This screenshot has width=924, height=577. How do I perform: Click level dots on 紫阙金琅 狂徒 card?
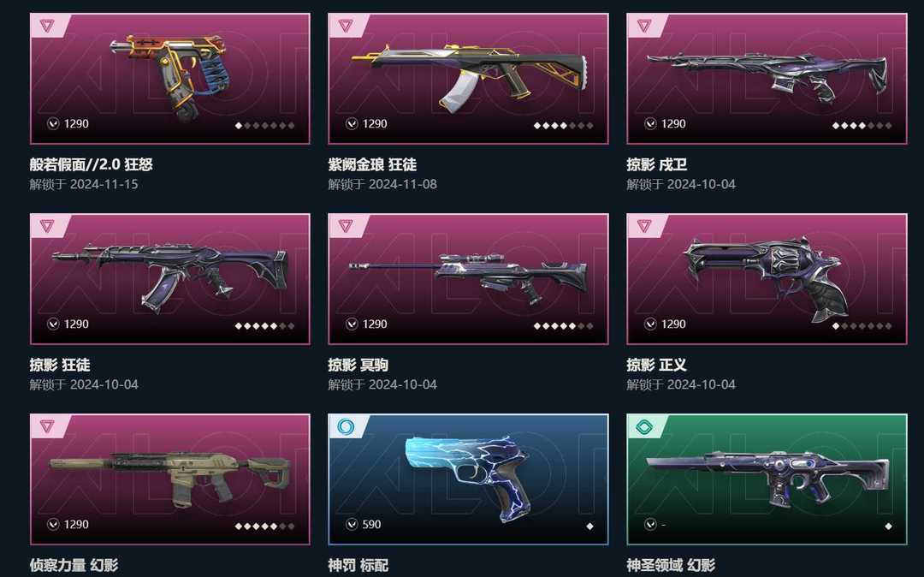tap(563, 126)
